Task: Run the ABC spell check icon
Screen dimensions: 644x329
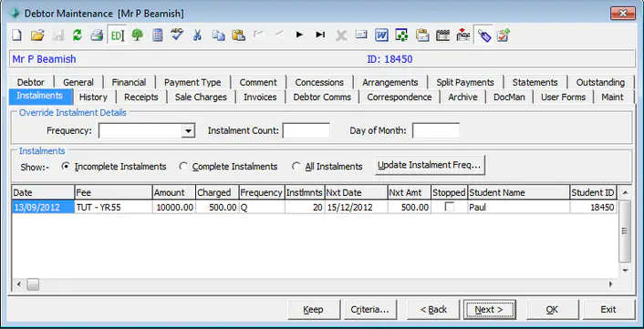Action: coord(178,35)
